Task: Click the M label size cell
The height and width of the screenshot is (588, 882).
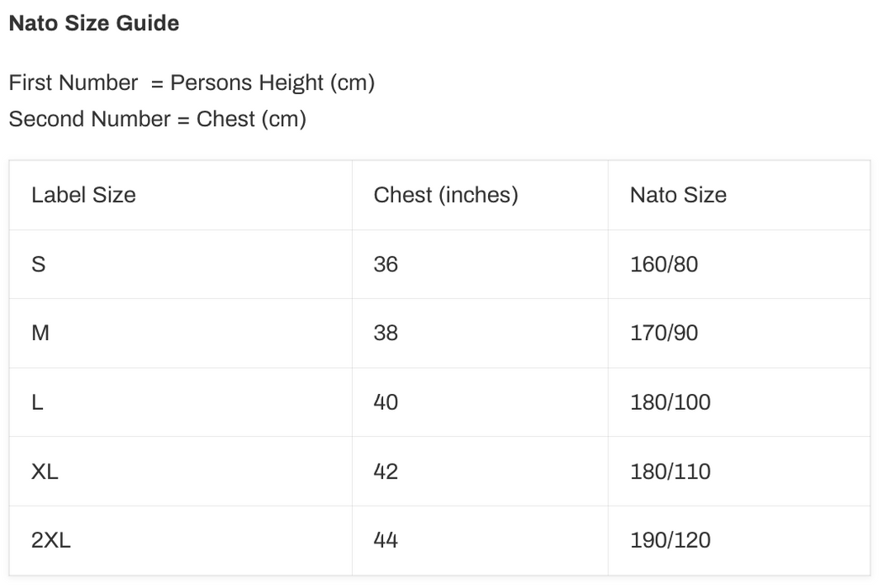Action: (x=40, y=333)
